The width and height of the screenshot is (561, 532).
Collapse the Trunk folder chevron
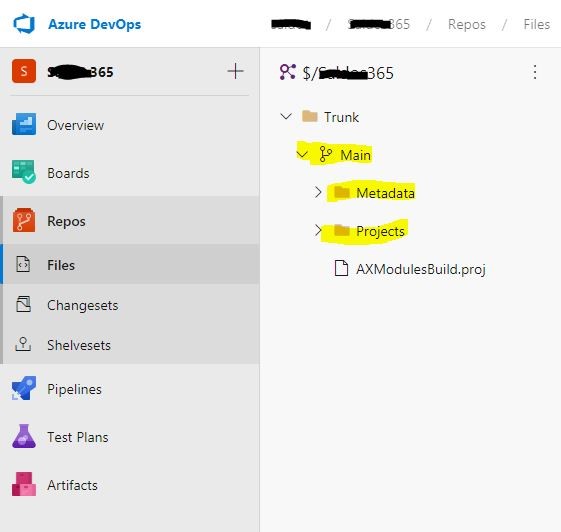point(286,116)
